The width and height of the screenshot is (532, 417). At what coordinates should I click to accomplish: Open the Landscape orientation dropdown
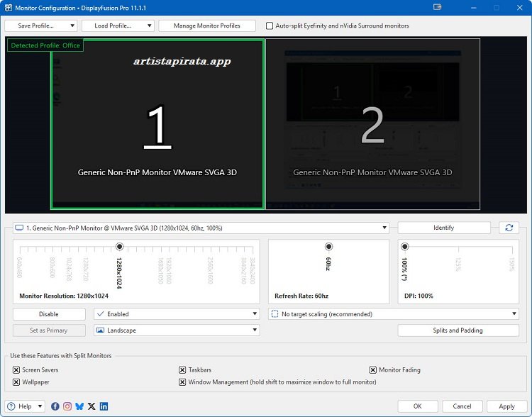tap(177, 330)
